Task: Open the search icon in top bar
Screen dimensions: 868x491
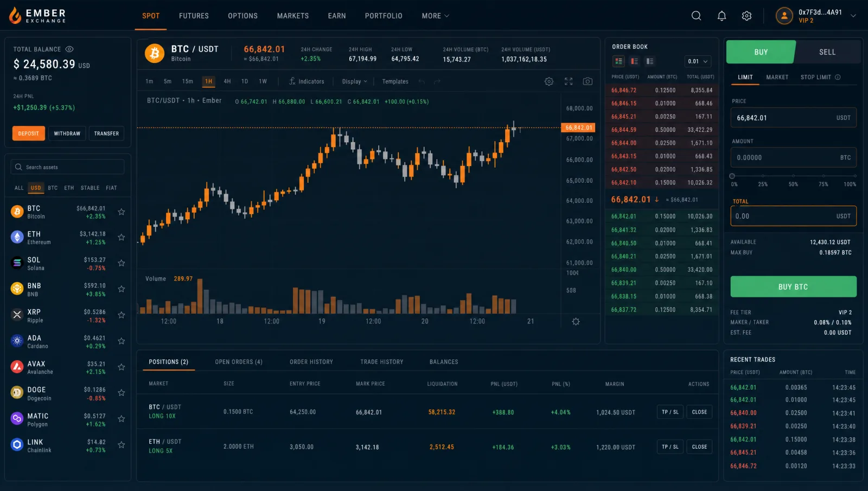Action: tap(696, 16)
